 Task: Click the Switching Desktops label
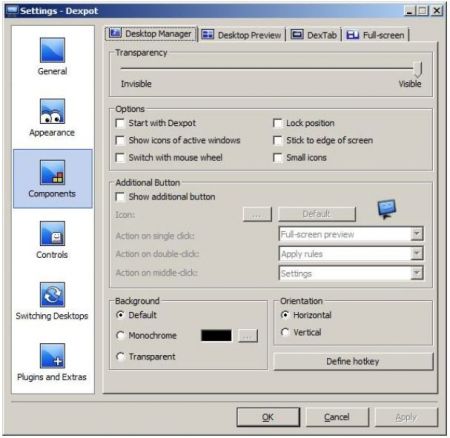pos(52,316)
